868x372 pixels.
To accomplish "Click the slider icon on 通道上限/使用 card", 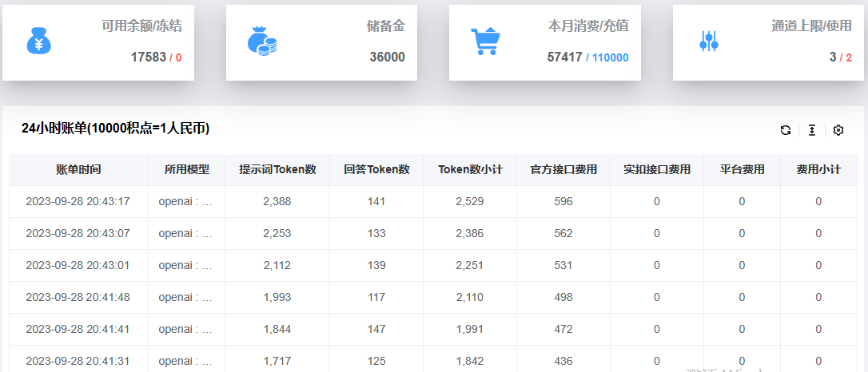I will pyautogui.click(x=709, y=41).
